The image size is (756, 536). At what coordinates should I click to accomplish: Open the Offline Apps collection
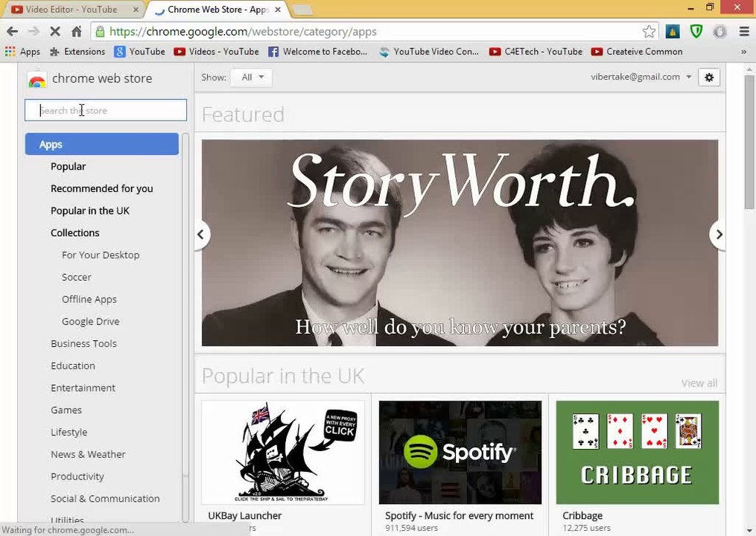click(89, 299)
